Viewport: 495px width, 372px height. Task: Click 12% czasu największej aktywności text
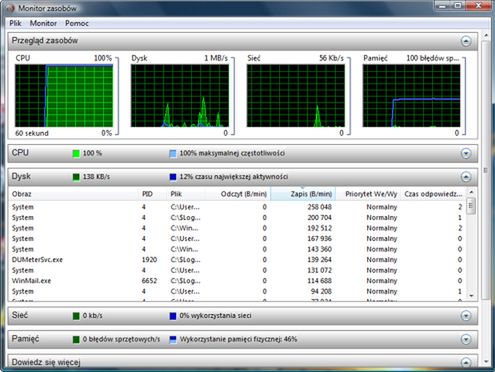tap(234, 177)
